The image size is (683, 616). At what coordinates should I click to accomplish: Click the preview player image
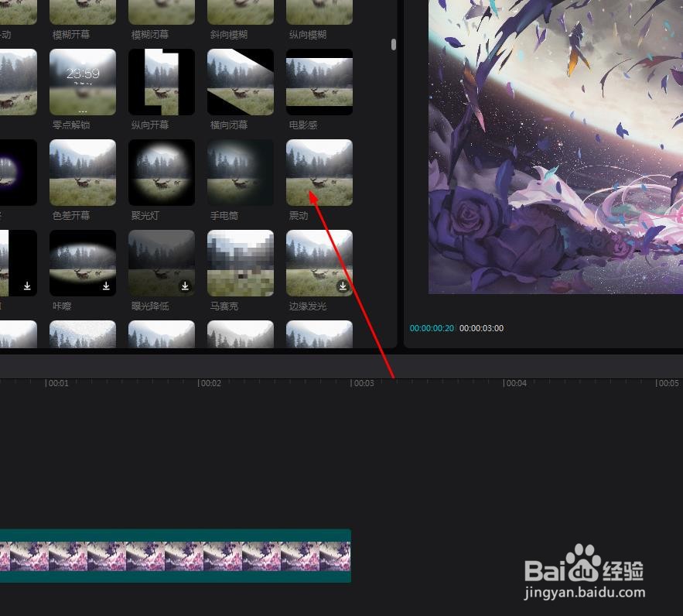coord(556,147)
